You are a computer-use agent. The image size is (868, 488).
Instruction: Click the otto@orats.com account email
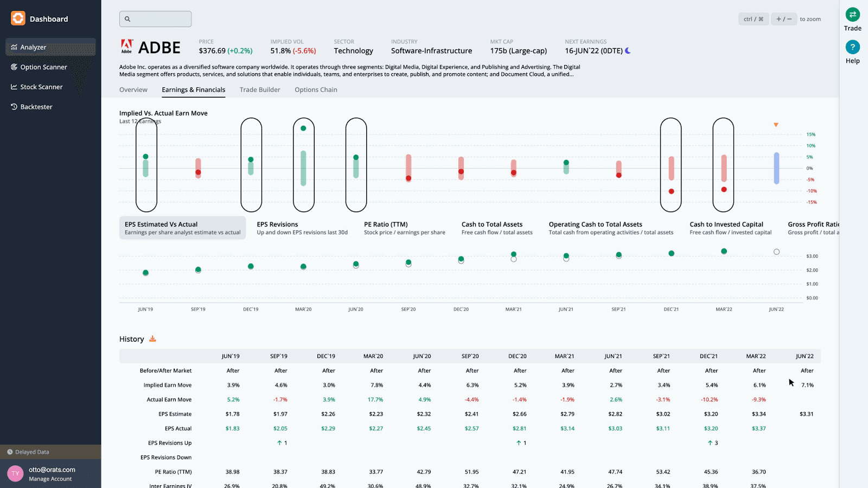(52, 470)
